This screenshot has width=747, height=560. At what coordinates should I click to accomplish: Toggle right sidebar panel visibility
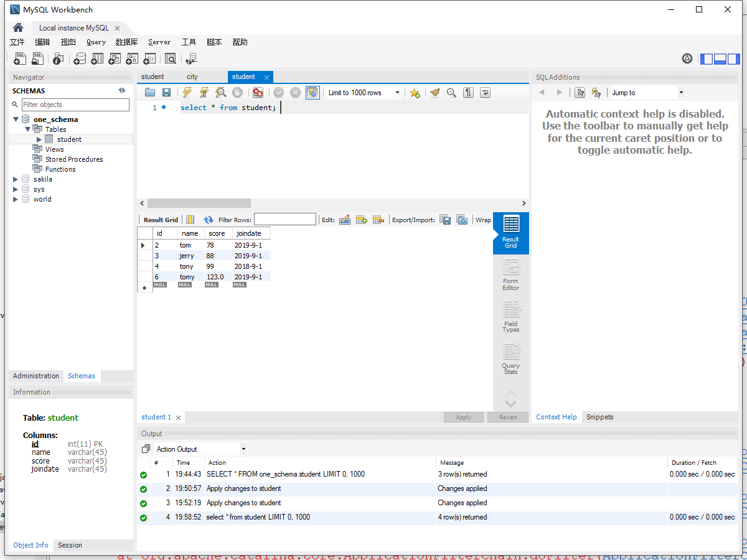coord(734,59)
